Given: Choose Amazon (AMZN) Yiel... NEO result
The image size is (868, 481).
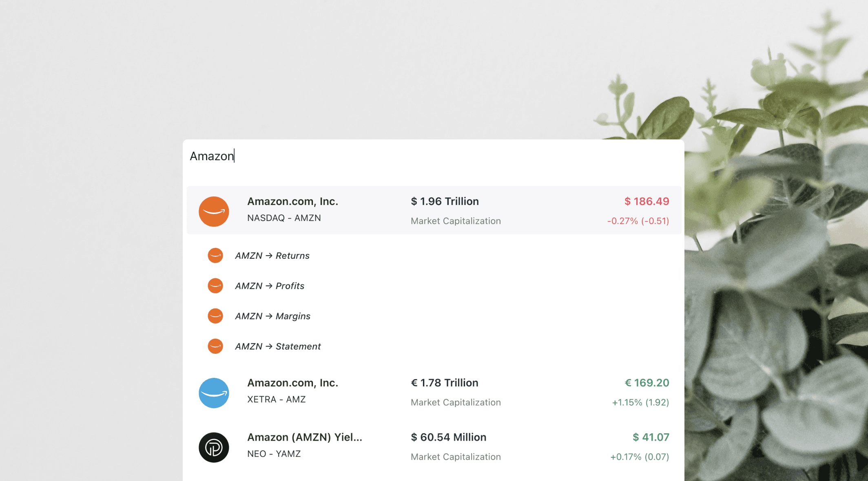Looking at the screenshot, I should click(304, 437).
